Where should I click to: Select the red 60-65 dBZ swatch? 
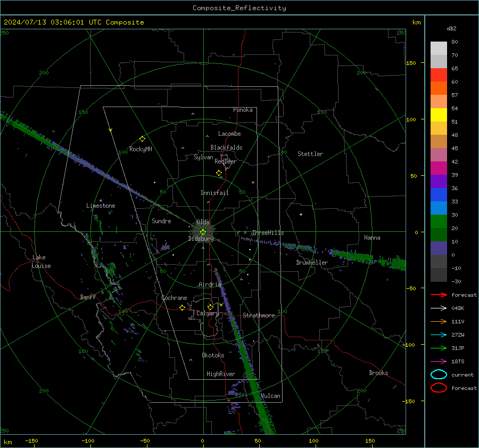click(439, 75)
